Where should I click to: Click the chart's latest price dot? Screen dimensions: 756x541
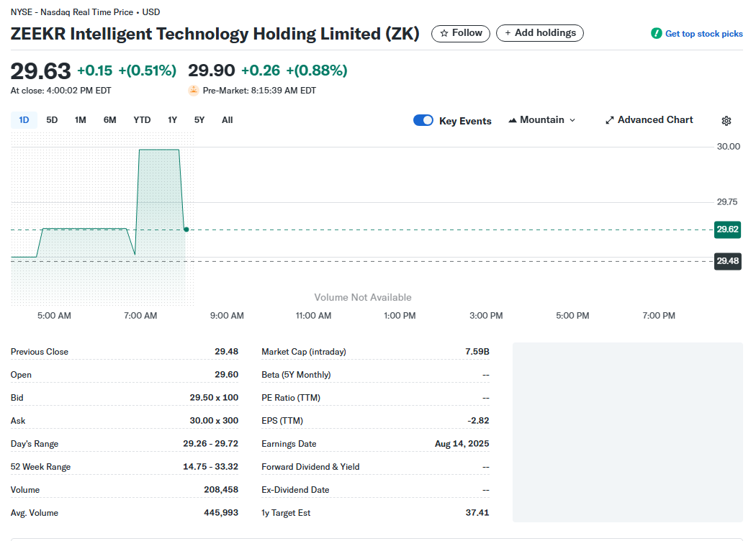pos(186,229)
